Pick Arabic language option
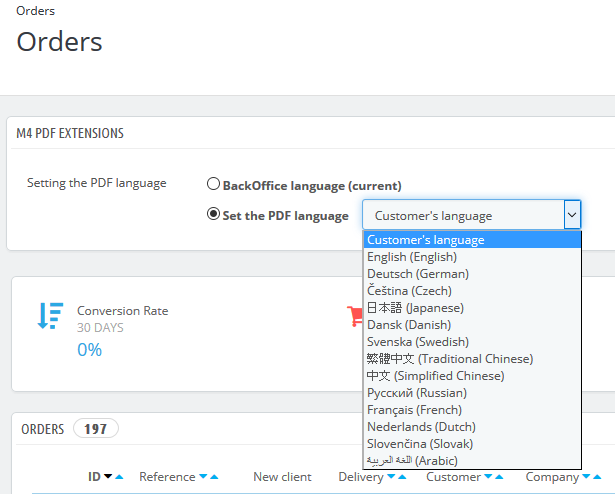Image resolution: width=615 pixels, height=494 pixels. [x=472, y=461]
